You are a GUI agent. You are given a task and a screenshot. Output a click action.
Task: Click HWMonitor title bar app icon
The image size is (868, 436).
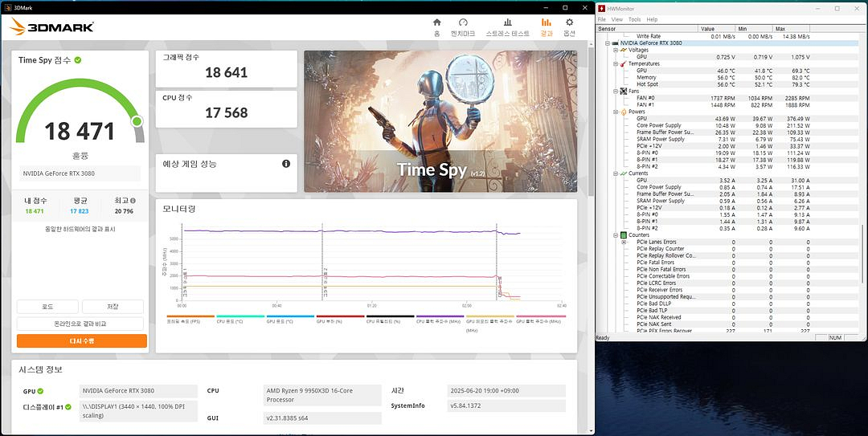(x=603, y=8)
